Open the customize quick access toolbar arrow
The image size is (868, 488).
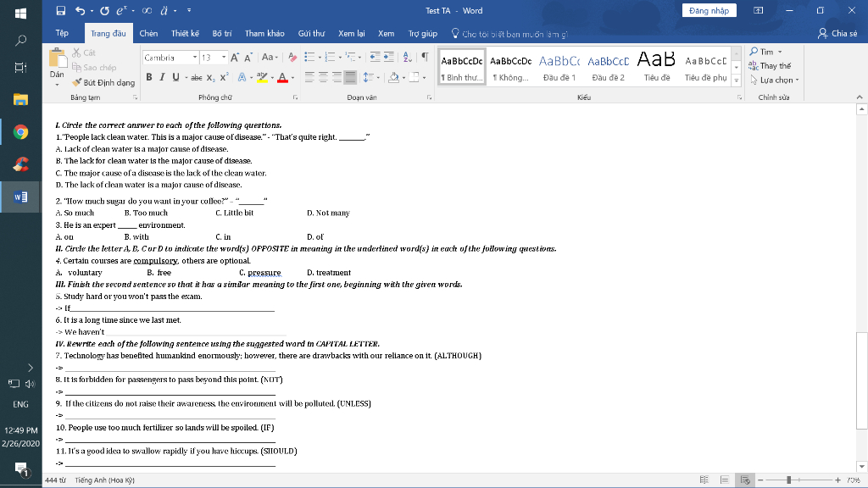(x=189, y=10)
